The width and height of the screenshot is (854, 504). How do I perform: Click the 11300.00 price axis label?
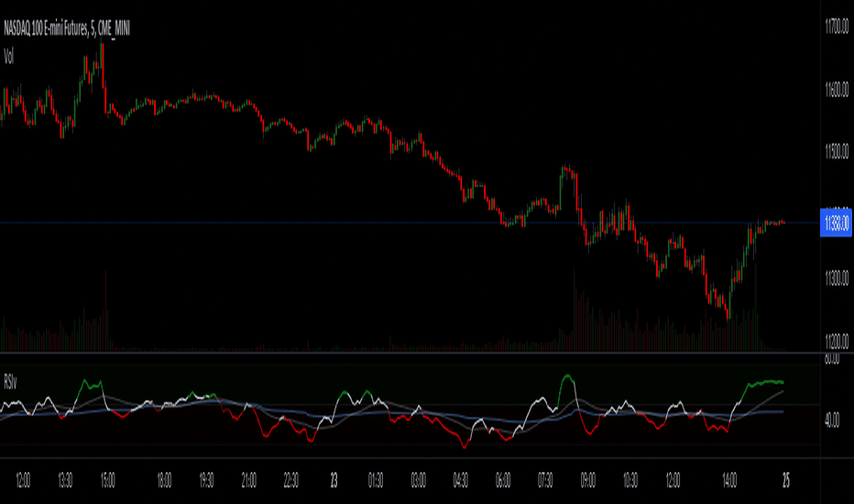837,279
